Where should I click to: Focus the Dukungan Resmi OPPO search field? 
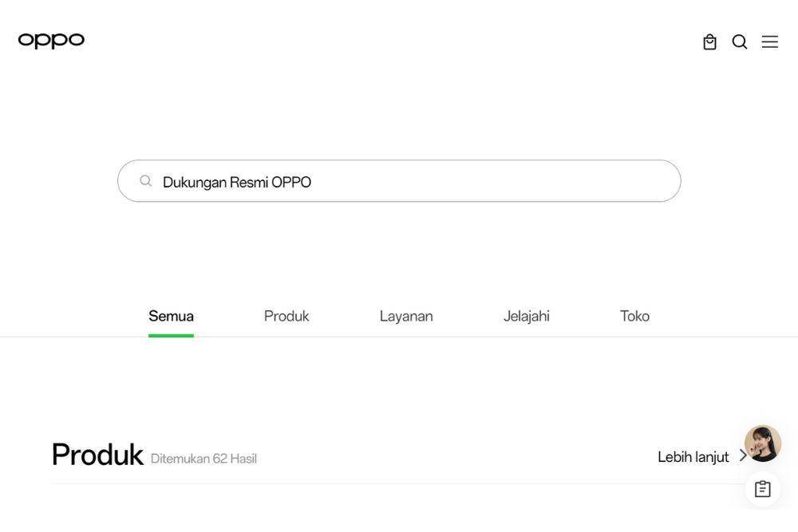click(x=399, y=181)
